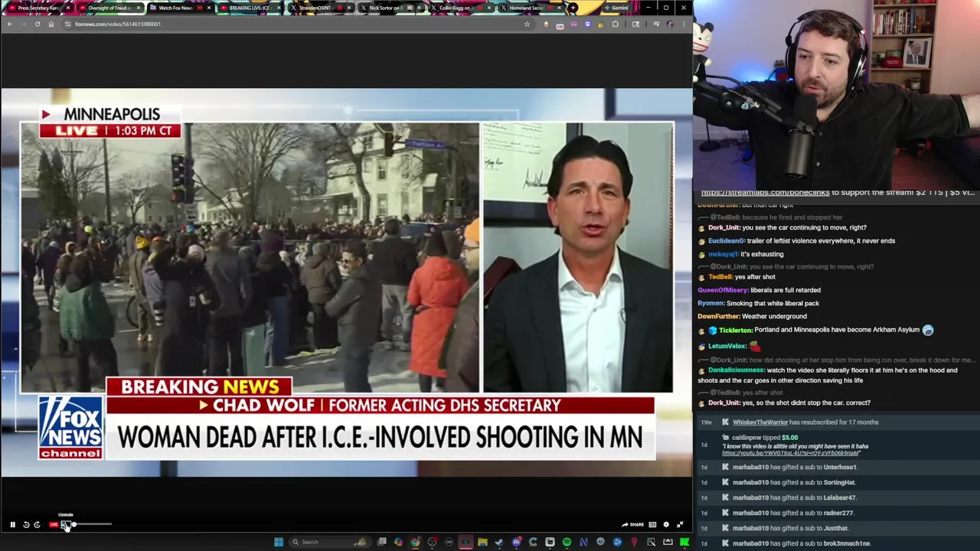Viewport: 980px width, 551px height.
Task: Bookmark this page with the star
Action: coord(527,24)
